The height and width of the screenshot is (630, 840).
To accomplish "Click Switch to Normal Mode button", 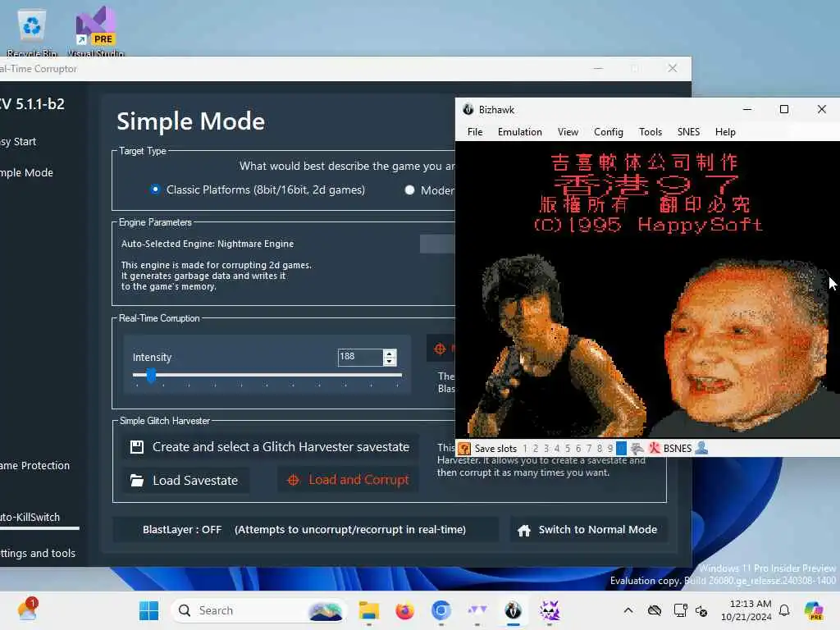I will [x=589, y=529].
